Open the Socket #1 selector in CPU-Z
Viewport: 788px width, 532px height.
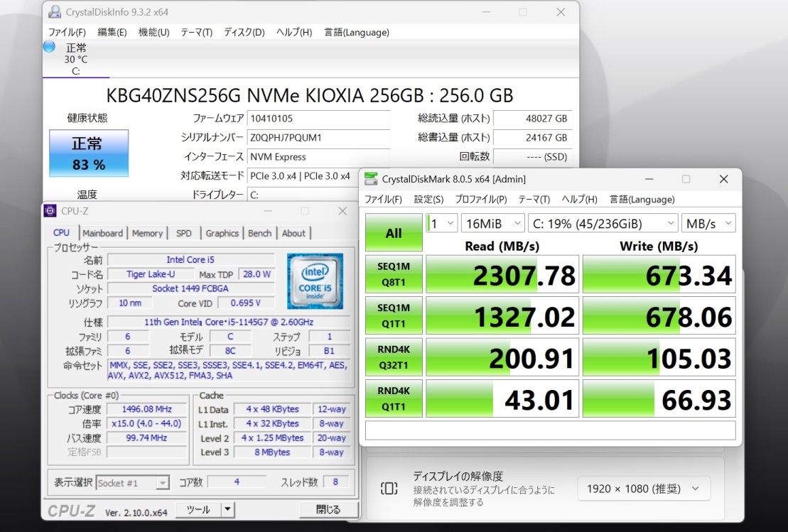pos(133,482)
